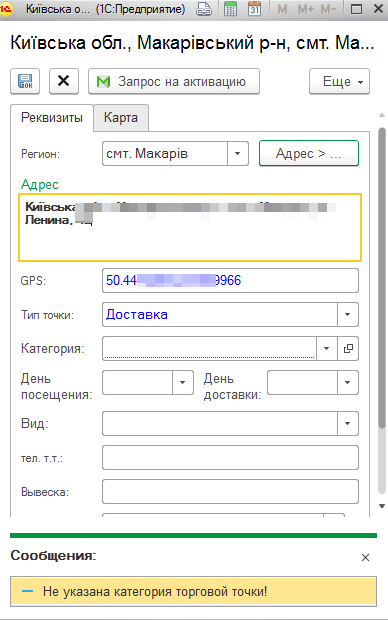Open the calculator icon in title bar
This screenshot has height=620, width=388.
click(x=230, y=9)
